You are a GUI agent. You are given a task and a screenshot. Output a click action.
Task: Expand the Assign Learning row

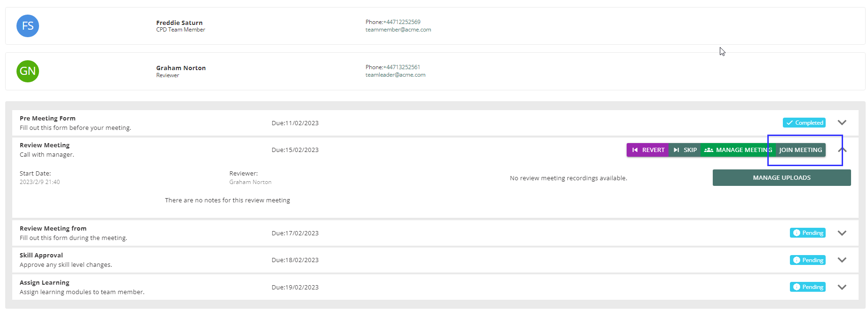pos(842,287)
